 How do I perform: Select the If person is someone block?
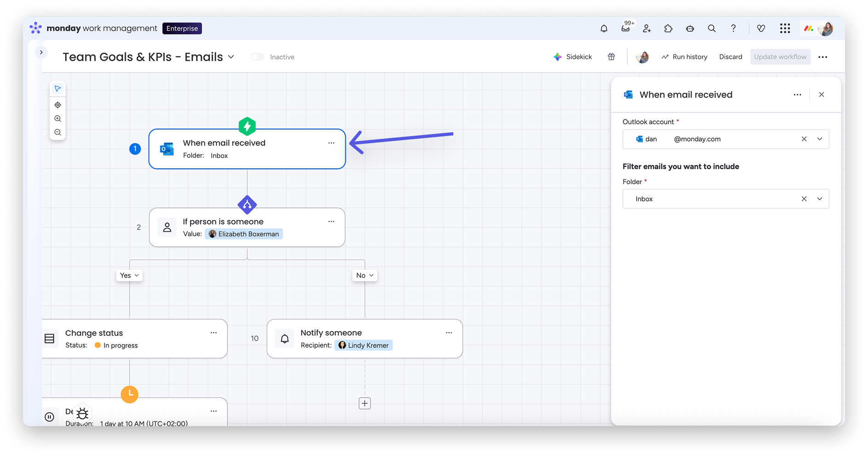pyautogui.click(x=247, y=228)
